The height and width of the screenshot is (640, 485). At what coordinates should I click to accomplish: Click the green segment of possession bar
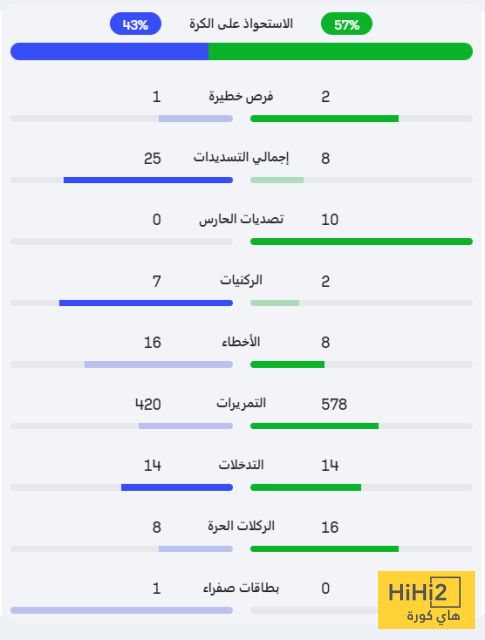point(340,51)
